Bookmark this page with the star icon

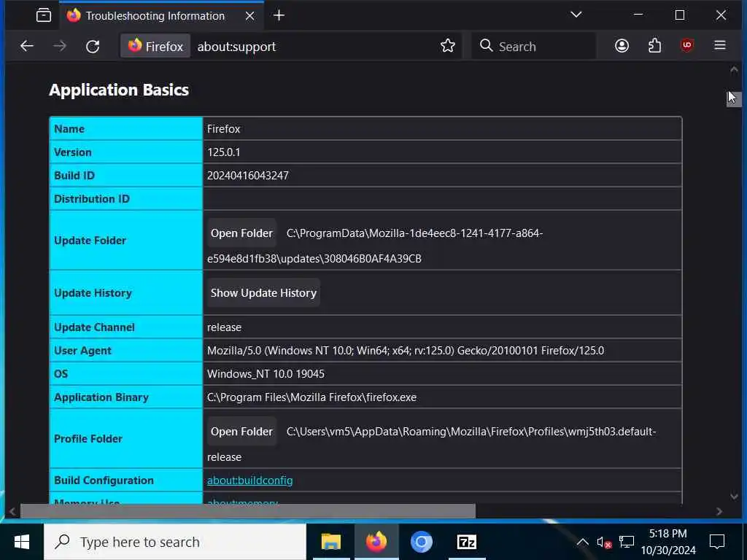(447, 46)
